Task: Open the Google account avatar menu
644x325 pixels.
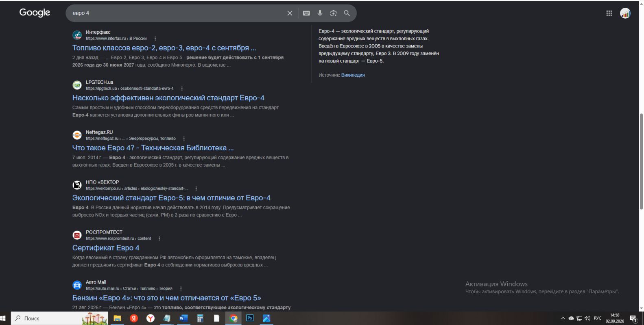Action: click(x=625, y=13)
